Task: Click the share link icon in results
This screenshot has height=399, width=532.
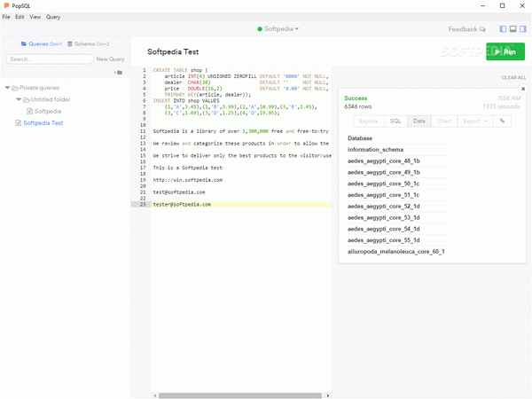Action: click(x=502, y=121)
